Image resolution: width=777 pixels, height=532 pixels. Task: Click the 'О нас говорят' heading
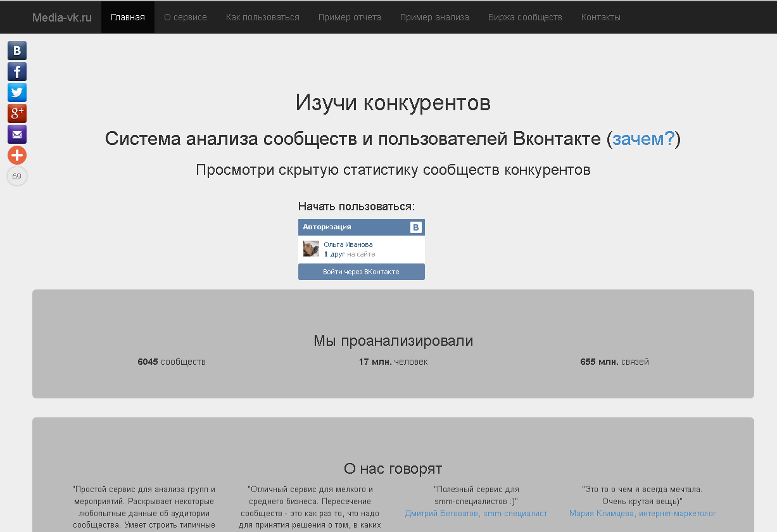pos(393,469)
